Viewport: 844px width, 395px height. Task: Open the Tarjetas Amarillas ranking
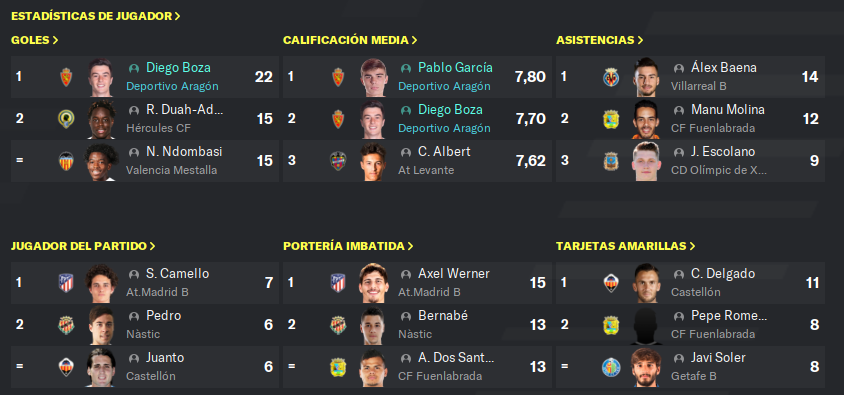click(625, 246)
